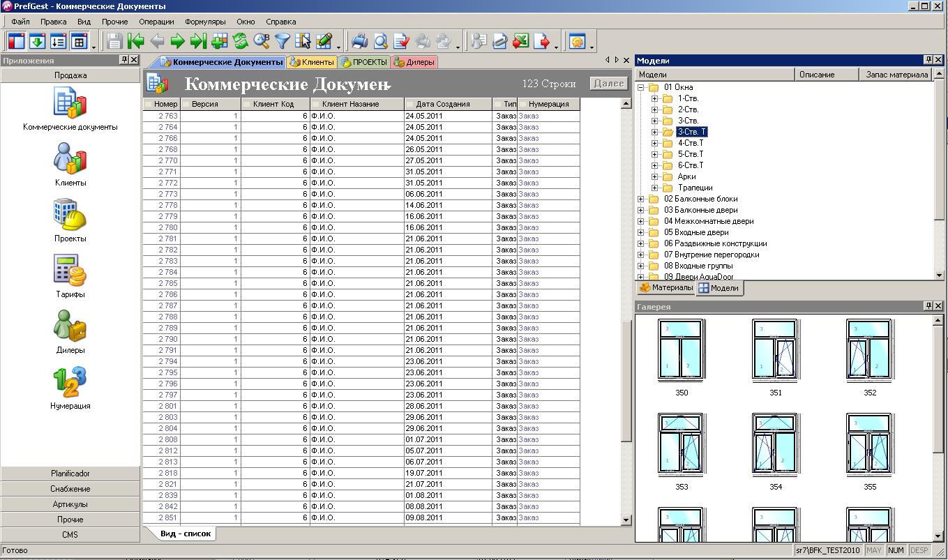Export to Excel toolbar icon
This screenshot has width=948, height=560.
pos(520,41)
